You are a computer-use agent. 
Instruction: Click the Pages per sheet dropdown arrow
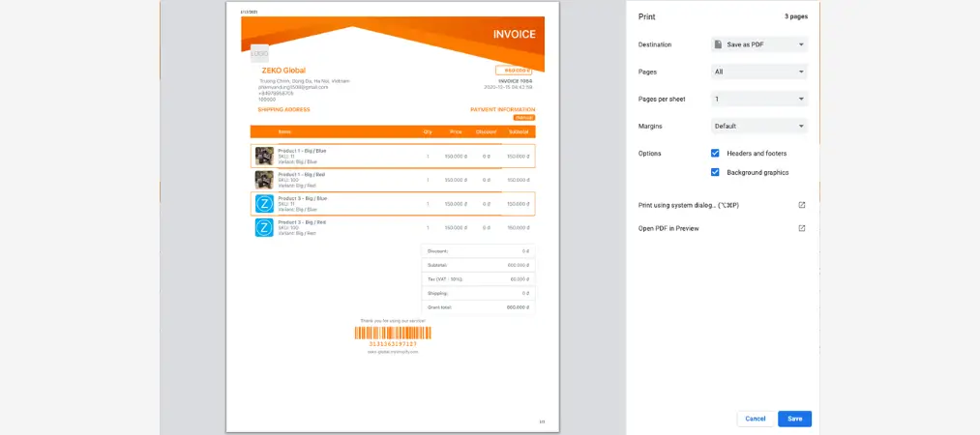point(801,100)
